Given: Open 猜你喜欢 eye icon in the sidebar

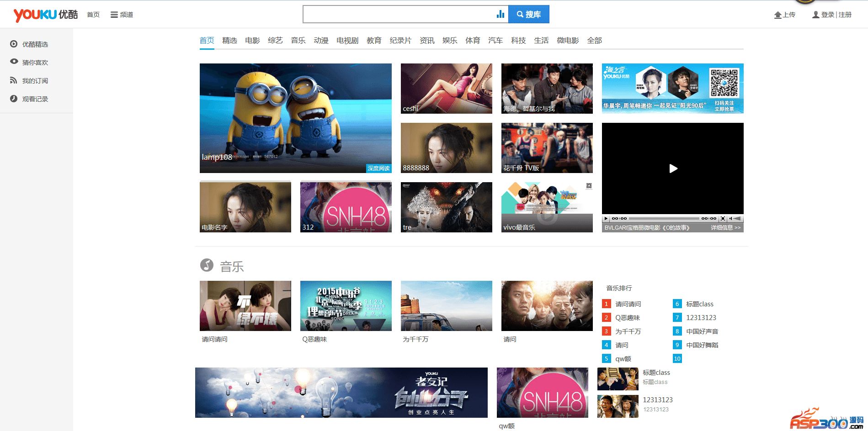Looking at the screenshot, I should tap(14, 62).
